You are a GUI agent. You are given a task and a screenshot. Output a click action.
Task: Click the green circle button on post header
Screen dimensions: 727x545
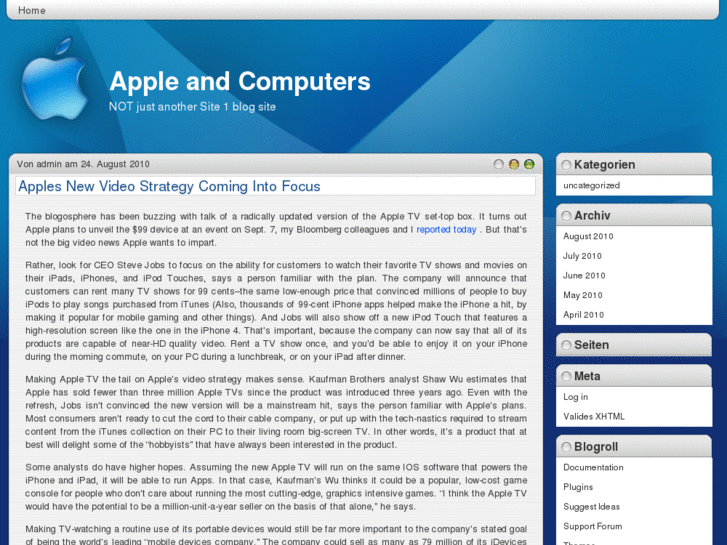(x=529, y=164)
